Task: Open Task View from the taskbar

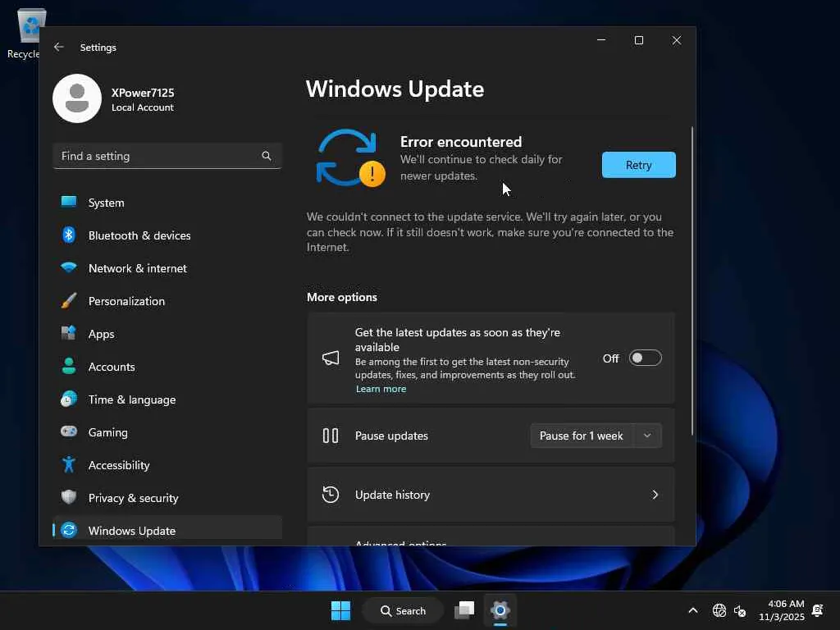Action: (464, 610)
